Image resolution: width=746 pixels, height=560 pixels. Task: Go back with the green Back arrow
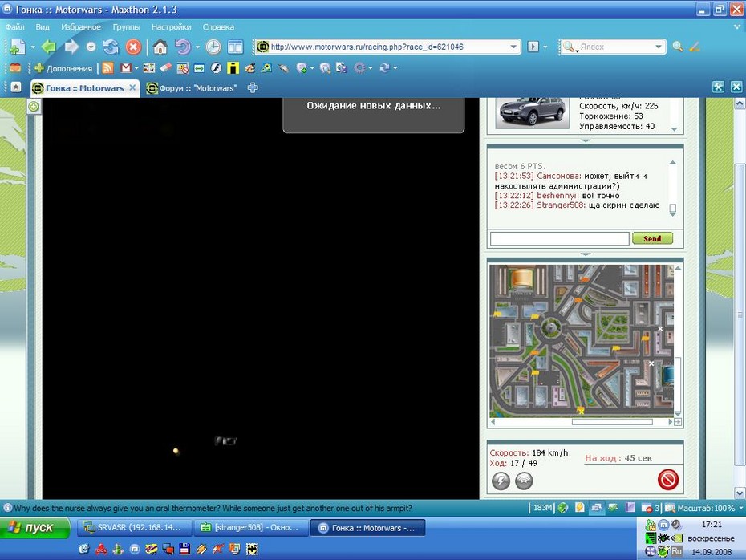pos(48,47)
